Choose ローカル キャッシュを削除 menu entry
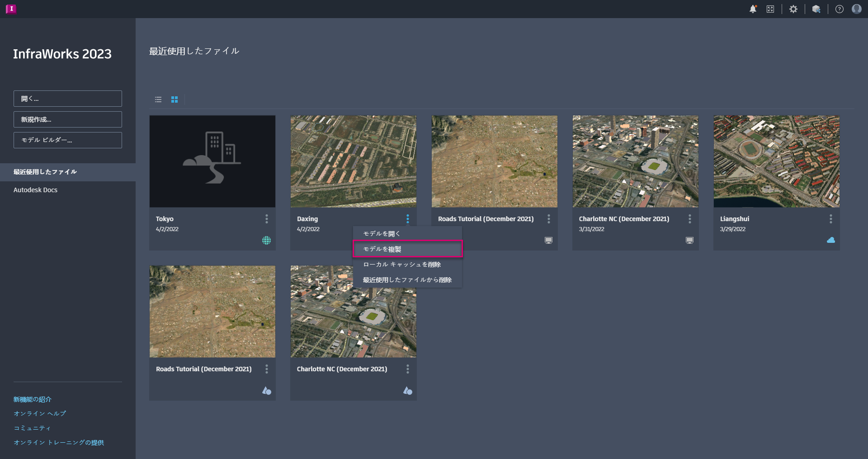868x459 pixels. [x=407, y=265]
